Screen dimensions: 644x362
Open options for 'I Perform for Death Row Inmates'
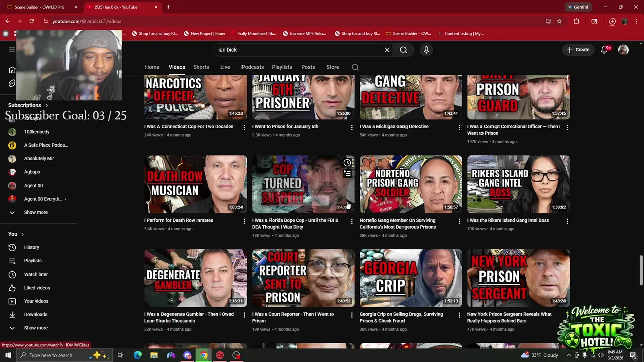pyautogui.click(x=244, y=221)
